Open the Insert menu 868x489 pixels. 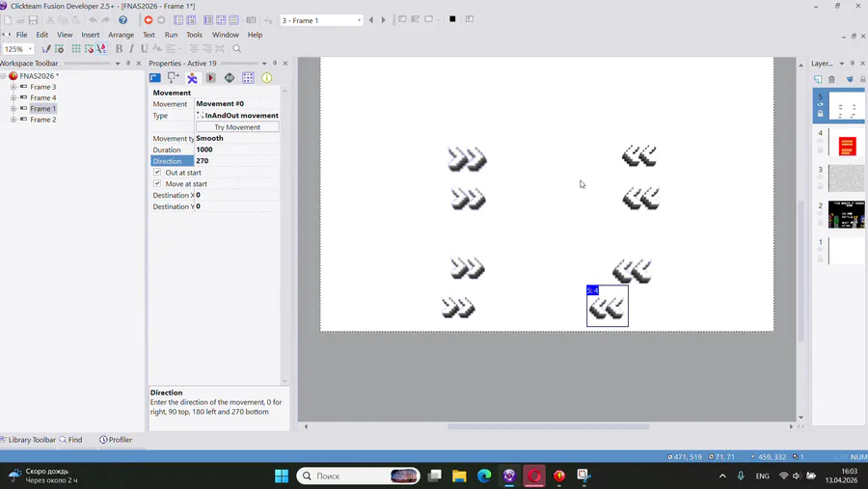tap(91, 35)
